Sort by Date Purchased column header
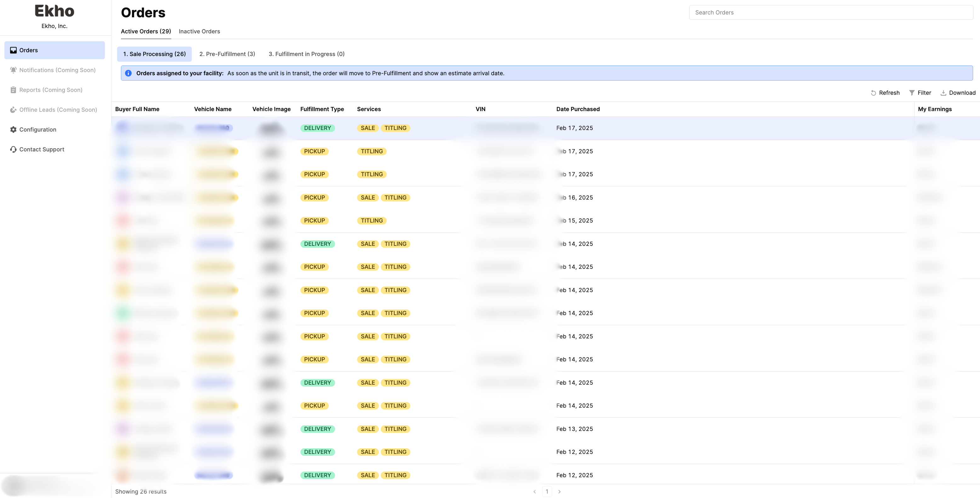This screenshot has height=498, width=980. pos(578,109)
